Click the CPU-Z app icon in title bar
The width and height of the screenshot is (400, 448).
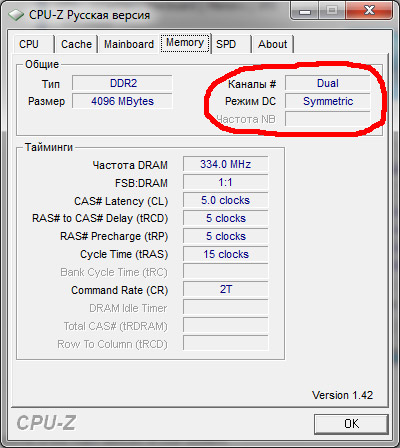(x=16, y=15)
